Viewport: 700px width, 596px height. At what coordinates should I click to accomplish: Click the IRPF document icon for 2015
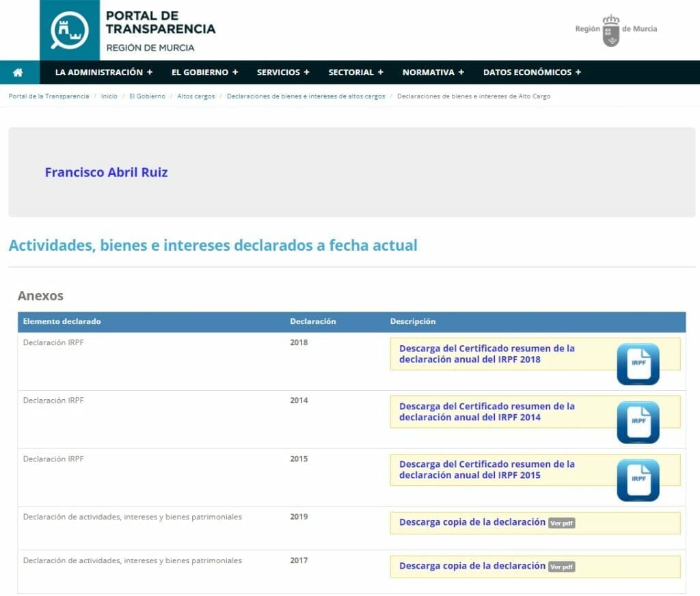(639, 479)
